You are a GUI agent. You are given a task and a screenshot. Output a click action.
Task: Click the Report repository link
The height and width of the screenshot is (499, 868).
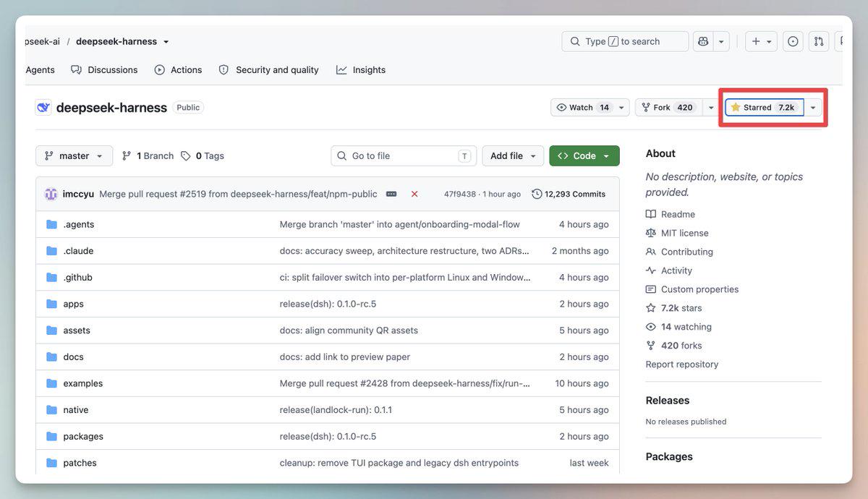coord(682,364)
